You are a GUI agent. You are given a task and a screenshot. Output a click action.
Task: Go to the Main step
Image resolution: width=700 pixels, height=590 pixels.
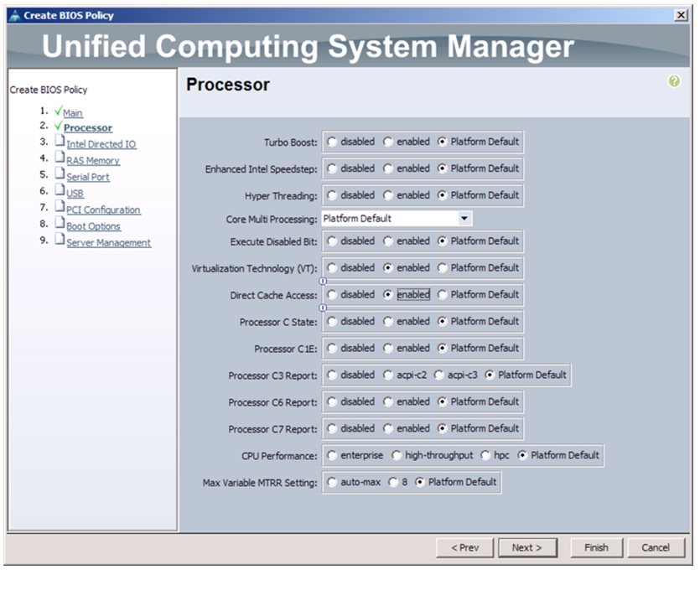point(73,113)
